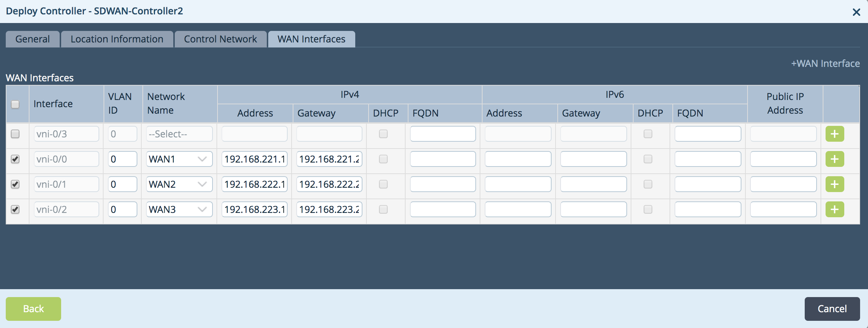Click the green plus icon in vni-0/3 row
The image size is (868, 328).
click(834, 134)
